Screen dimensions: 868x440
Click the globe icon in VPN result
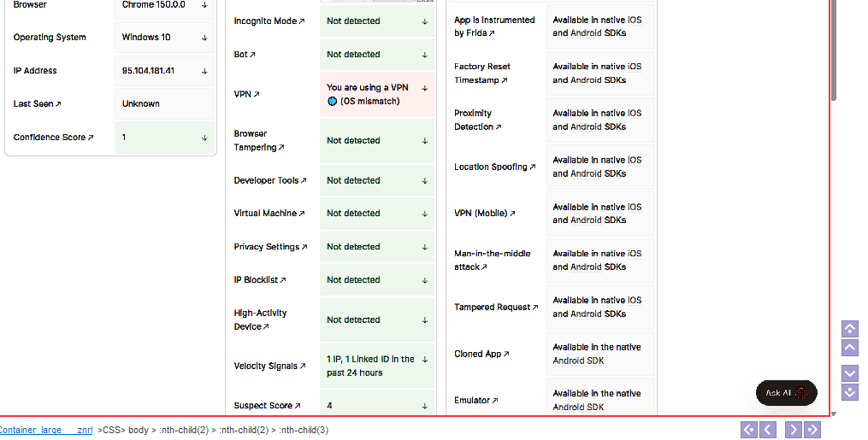pyautogui.click(x=332, y=101)
